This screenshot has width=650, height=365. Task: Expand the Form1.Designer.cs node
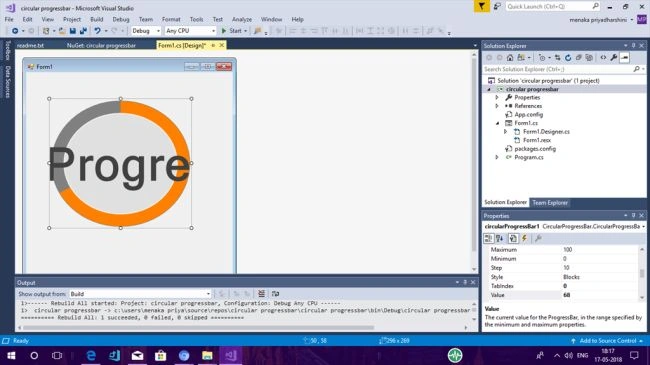(x=505, y=131)
